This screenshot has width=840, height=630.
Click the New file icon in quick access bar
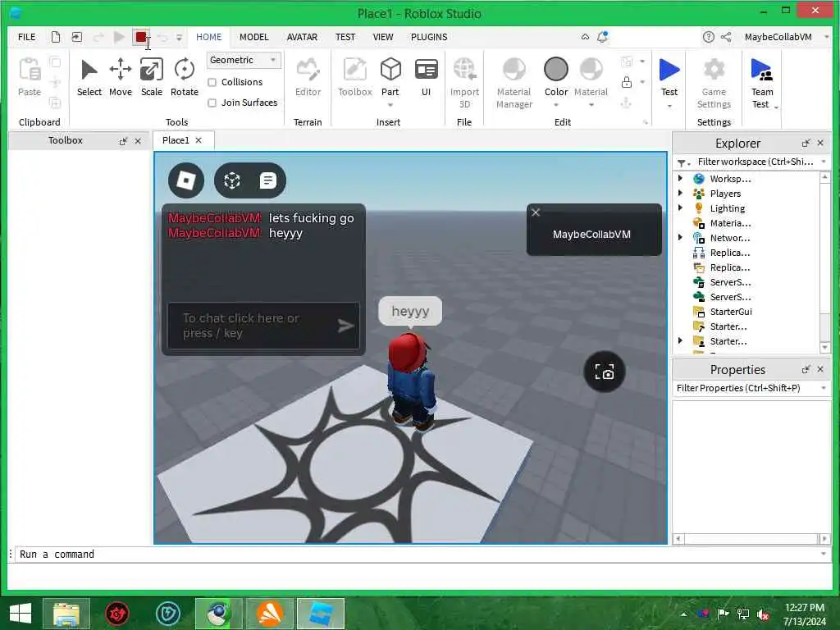56,37
